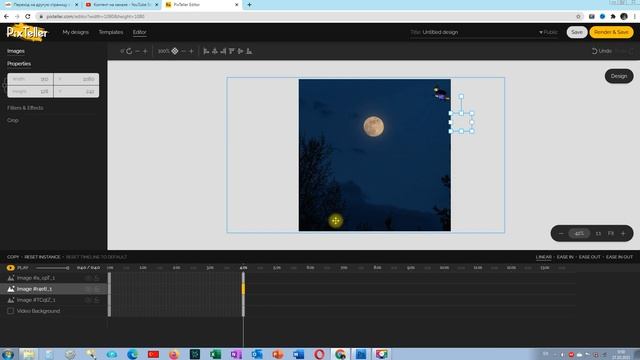This screenshot has width=640, height=360.
Task: Click the PixTeller logo
Action: click(27, 32)
